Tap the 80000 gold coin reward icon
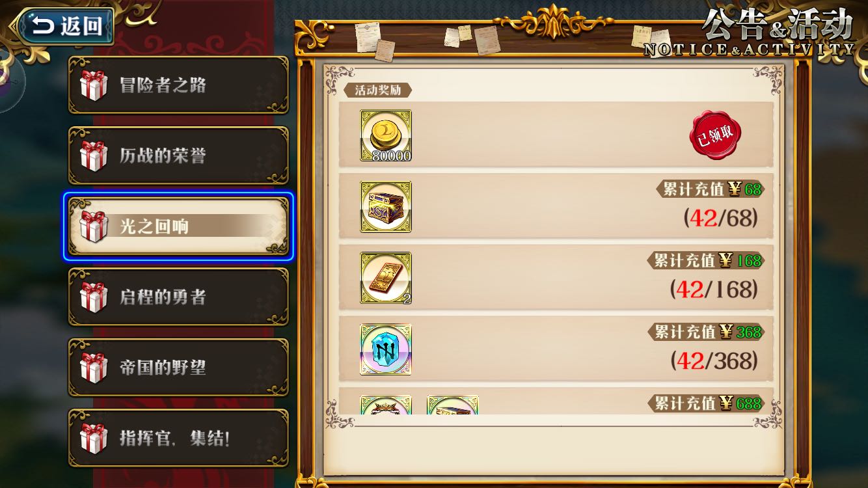This screenshot has width=868, height=488. (x=386, y=135)
